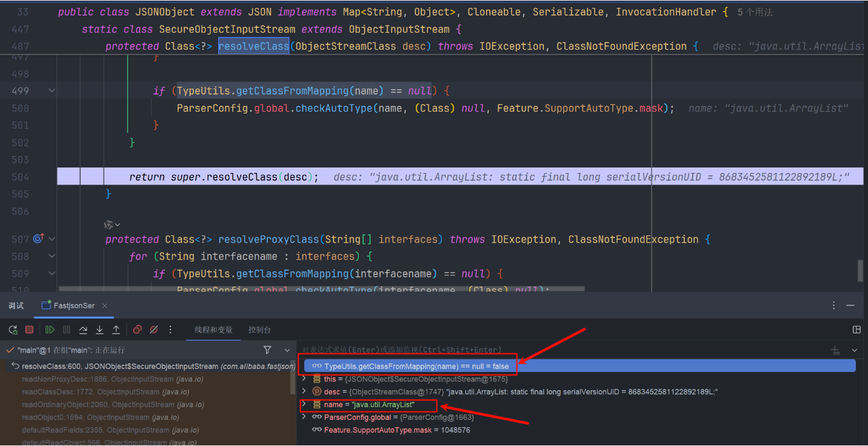Click the 调试 tool window label
Screen dimensions: 868x446
tap(16, 305)
